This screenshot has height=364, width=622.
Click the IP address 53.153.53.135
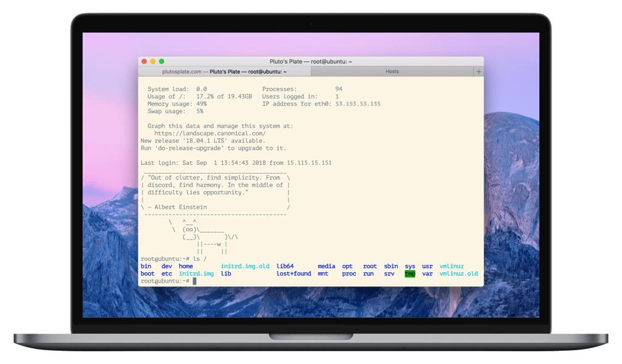358,104
